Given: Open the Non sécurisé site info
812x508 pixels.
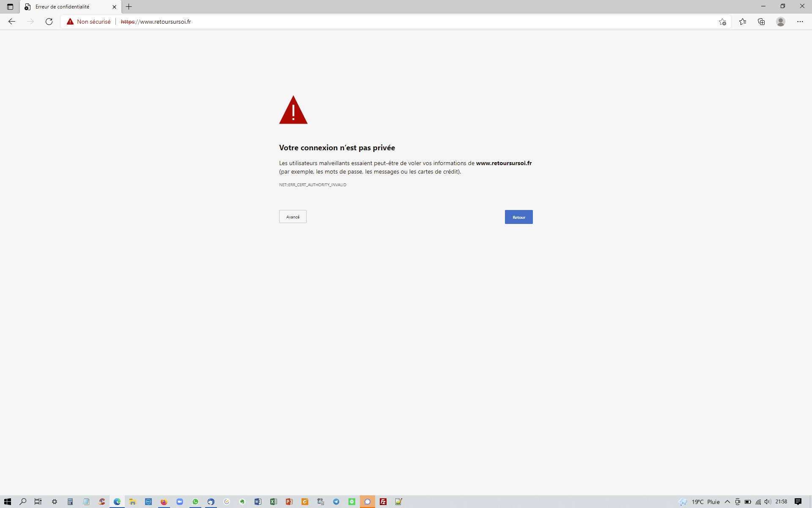Looking at the screenshot, I should tap(89, 22).
